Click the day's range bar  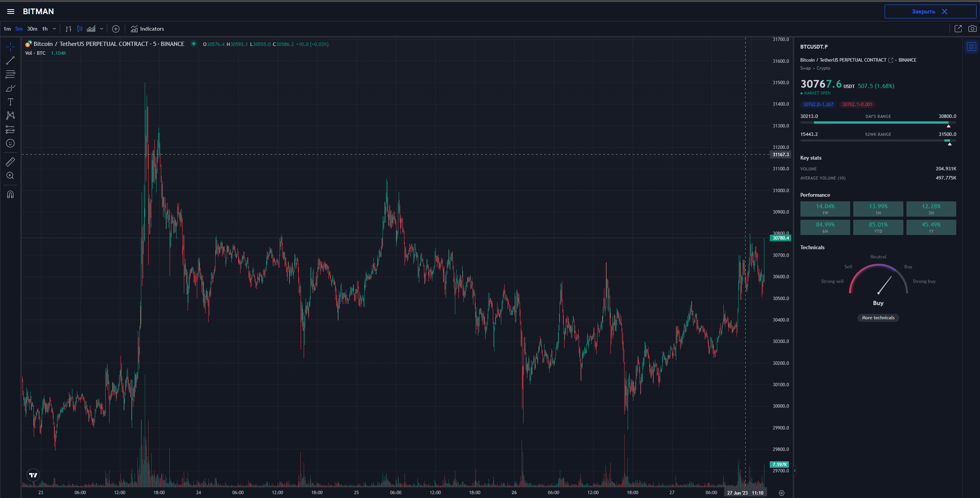(x=878, y=122)
